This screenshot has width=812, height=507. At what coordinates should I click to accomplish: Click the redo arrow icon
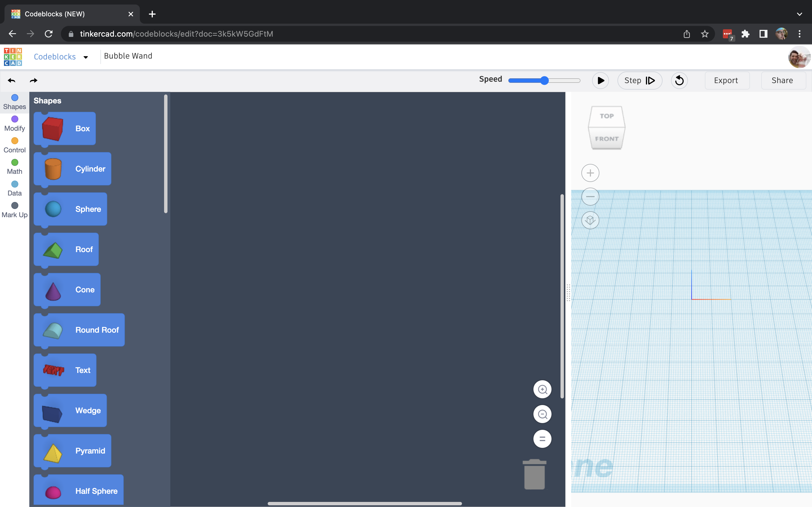coord(34,81)
